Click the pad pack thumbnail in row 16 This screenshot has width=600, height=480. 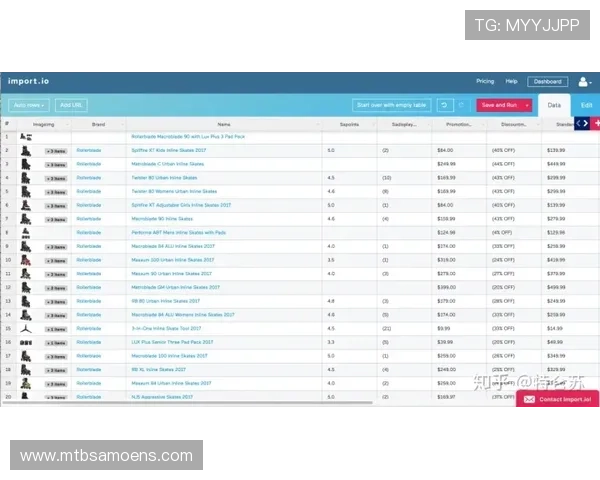tap(26, 343)
